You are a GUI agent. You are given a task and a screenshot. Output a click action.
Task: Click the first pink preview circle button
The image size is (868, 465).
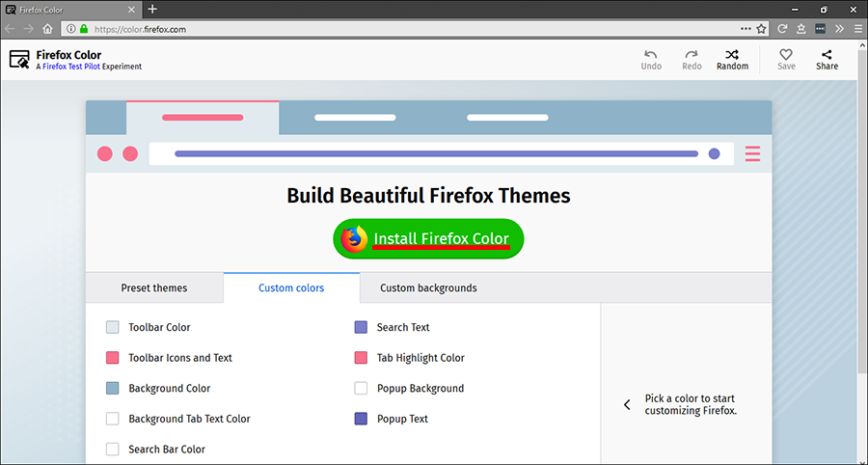tap(104, 153)
